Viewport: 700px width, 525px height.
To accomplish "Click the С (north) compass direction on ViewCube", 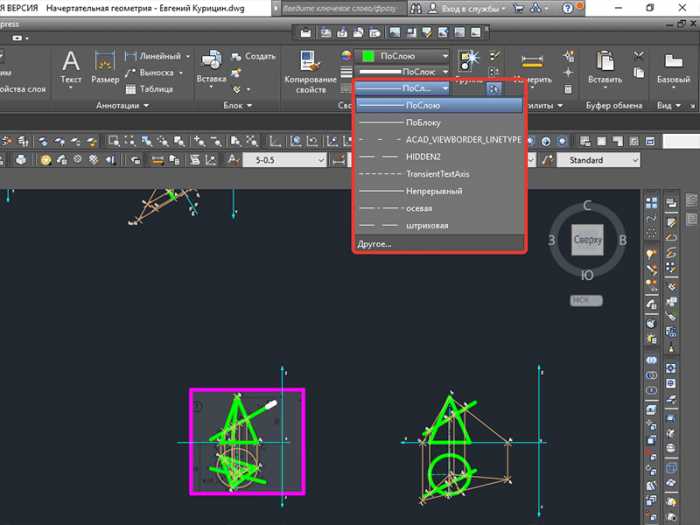I will (588, 205).
